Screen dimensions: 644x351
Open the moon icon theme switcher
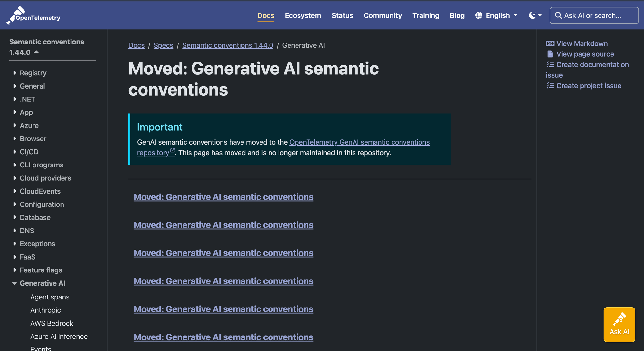tap(535, 15)
